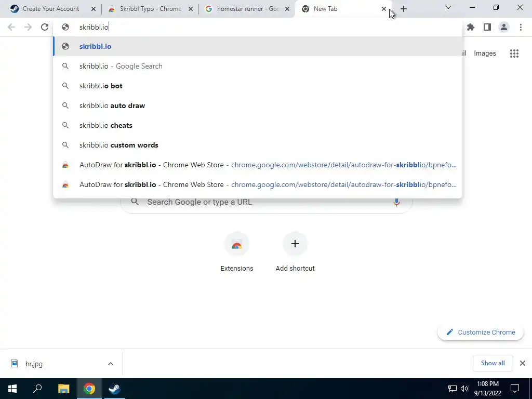The width and height of the screenshot is (532, 399).
Task: Open the taskbar clock and date
Action: click(x=487, y=389)
